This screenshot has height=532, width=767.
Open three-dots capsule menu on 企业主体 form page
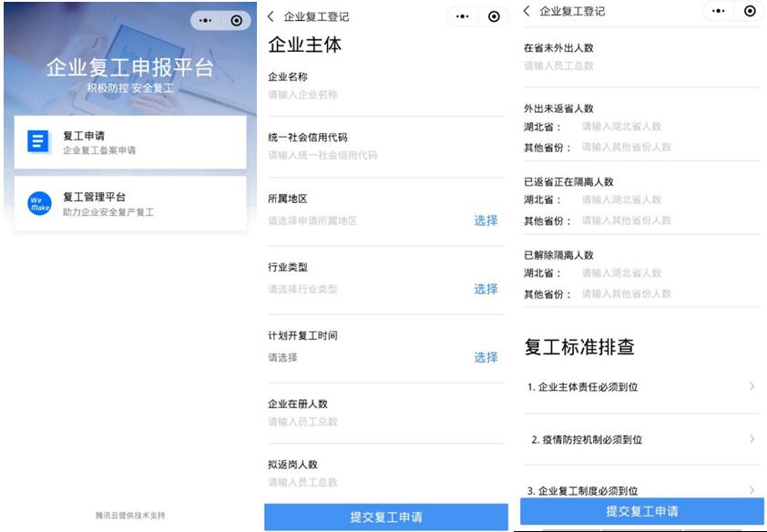point(462,16)
